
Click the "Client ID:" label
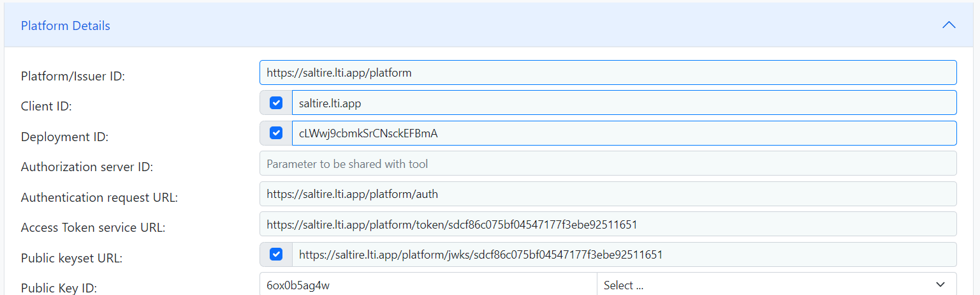pos(47,107)
